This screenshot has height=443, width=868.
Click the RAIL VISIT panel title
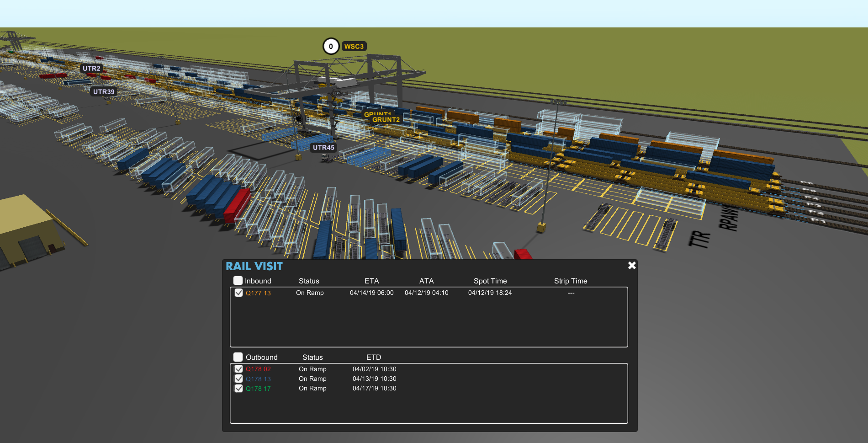(x=254, y=266)
